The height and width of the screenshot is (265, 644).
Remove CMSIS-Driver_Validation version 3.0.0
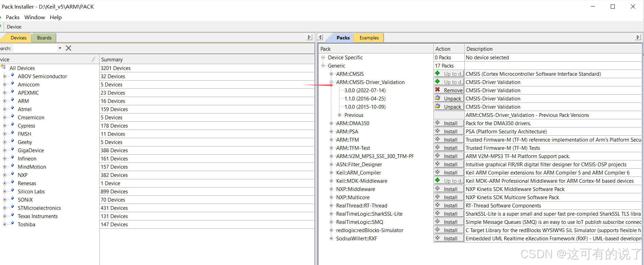tap(449, 90)
